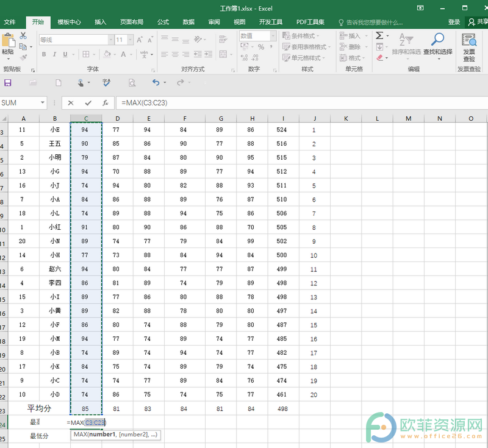Click the Borders icon
Screen dimensions: 488x448
pyautogui.click(x=86, y=54)
